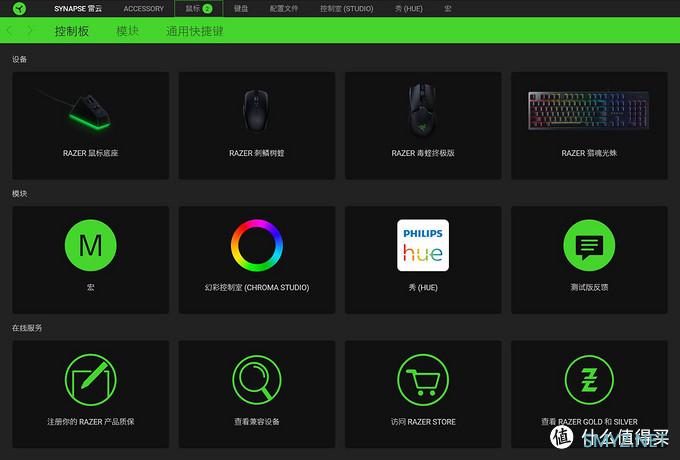The width and height of the screenshot is (680, 460).
Task: Click the RGB keyboard image
Action: point(588,110)
